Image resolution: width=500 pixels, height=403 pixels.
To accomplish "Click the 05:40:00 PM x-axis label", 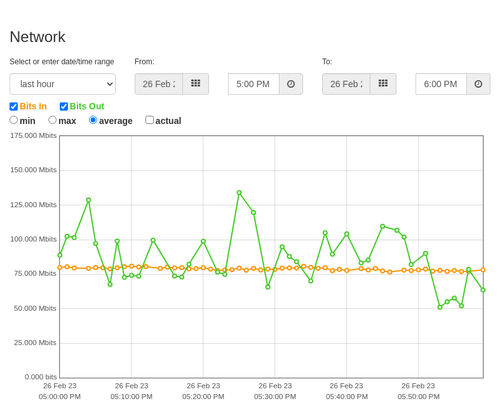I will click(347, 397).
